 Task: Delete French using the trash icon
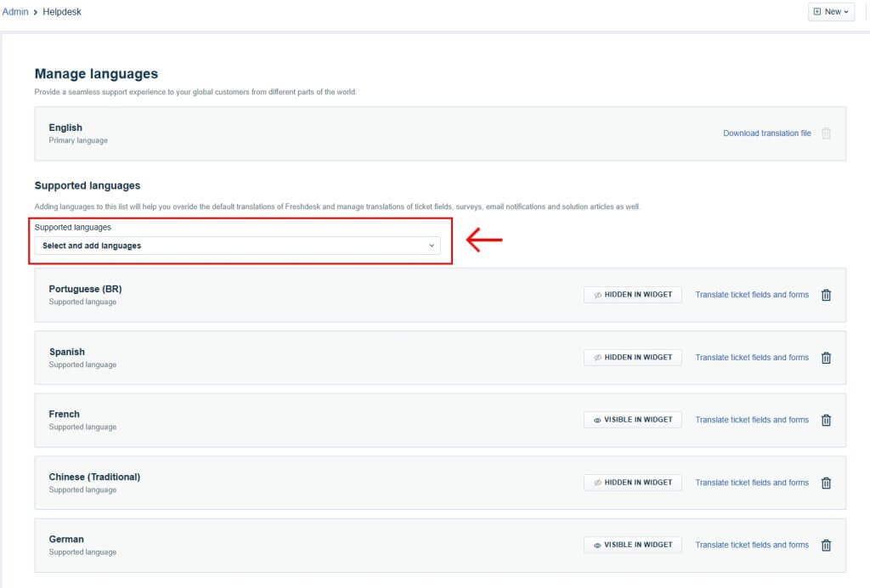coord(826,420)
